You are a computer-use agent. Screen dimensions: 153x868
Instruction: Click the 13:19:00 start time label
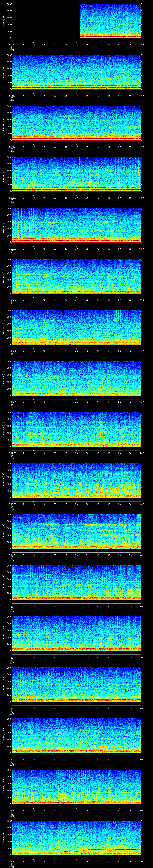[x=12, y=810]
